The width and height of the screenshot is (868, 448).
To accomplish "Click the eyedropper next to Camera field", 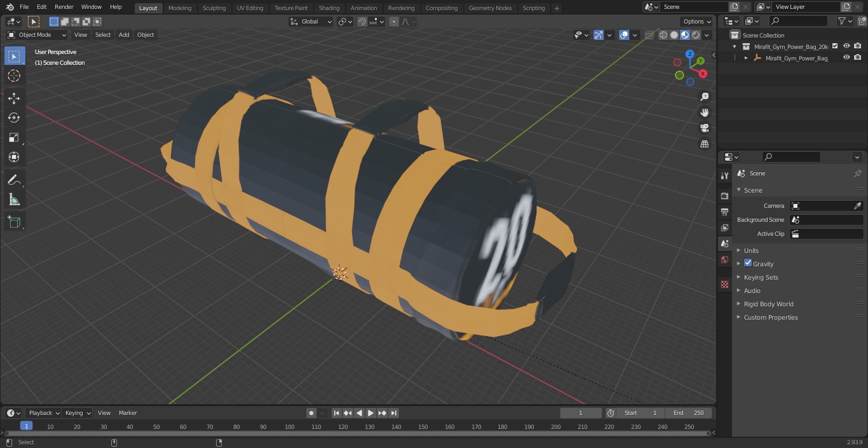I will point(857,206).
